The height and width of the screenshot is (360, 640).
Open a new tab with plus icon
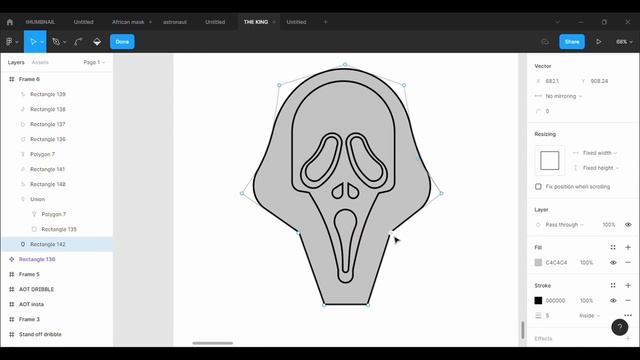(325, 22)
